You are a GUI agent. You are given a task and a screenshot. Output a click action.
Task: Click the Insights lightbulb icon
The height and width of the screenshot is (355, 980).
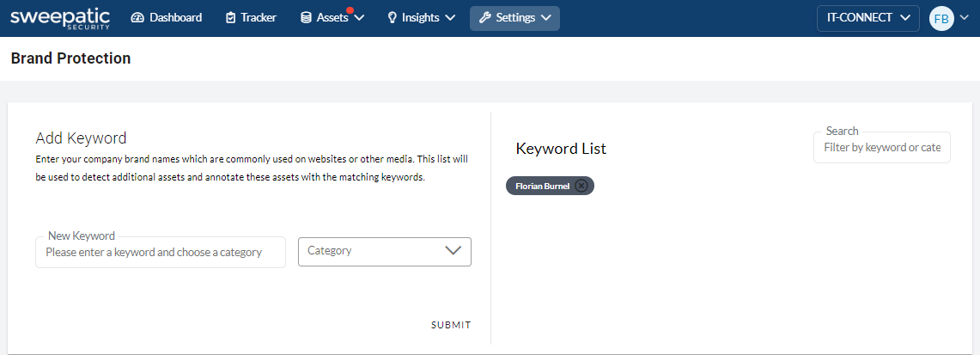393,18
